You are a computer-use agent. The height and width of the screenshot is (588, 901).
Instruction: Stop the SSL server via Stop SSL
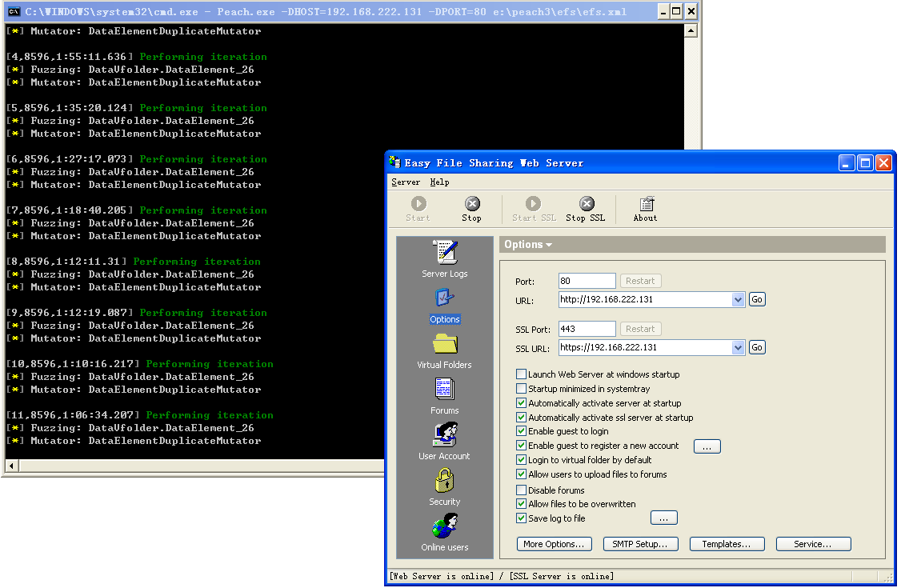pos(586,209)
